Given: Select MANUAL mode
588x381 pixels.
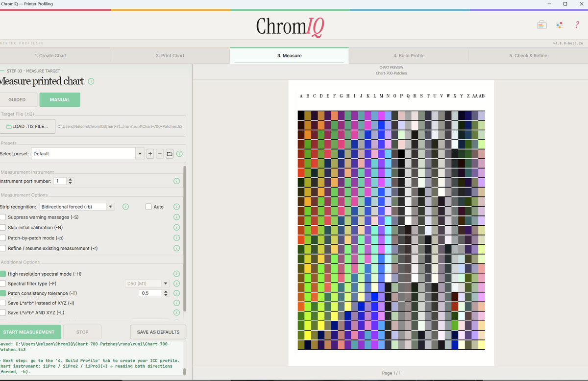Looking at the screenshot, I should point(60,100).
